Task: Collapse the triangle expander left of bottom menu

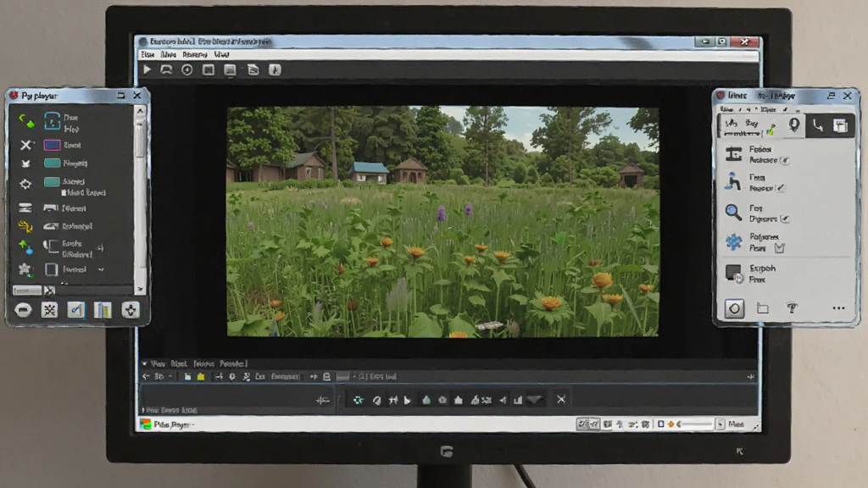Action: point(144,364)
